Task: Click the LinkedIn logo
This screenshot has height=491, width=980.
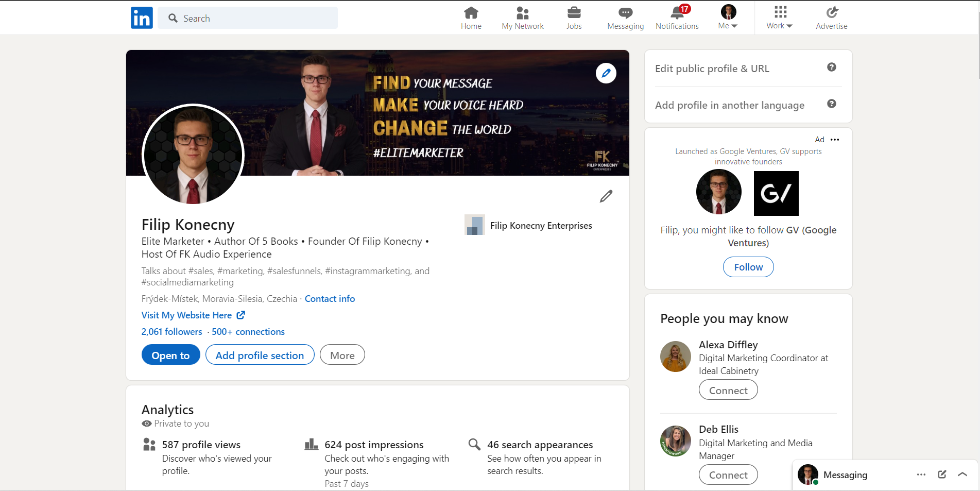Action: click(x=141, y=18)
